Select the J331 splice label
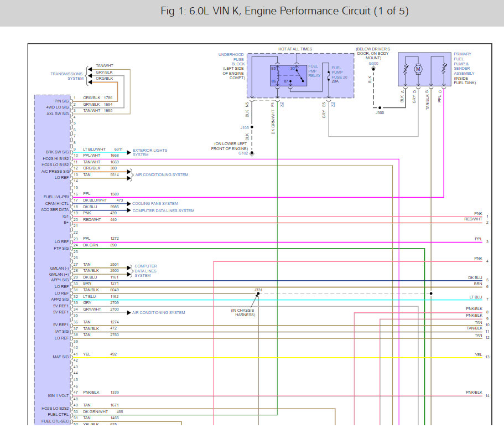The height and width of the screenshot is (438, 504). click(258, 290)
